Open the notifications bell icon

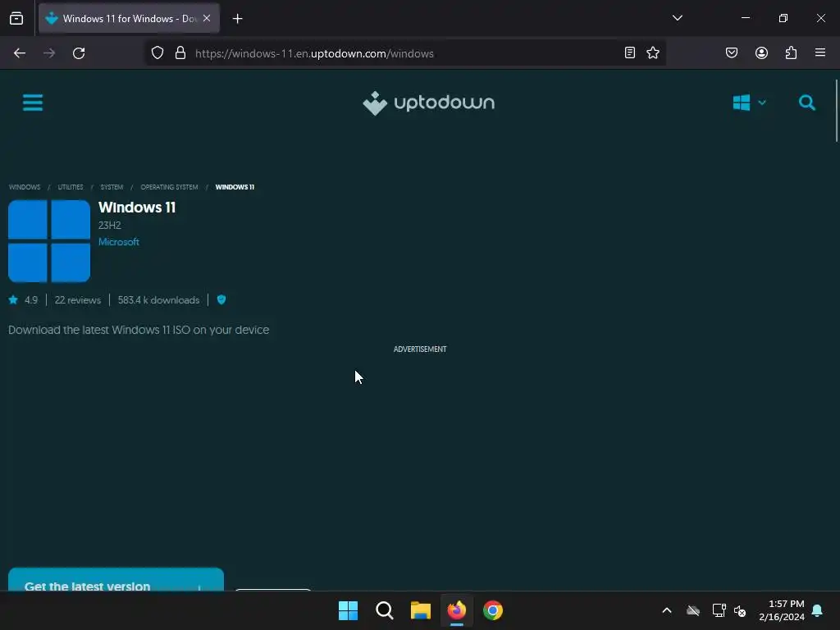[818, 610]
